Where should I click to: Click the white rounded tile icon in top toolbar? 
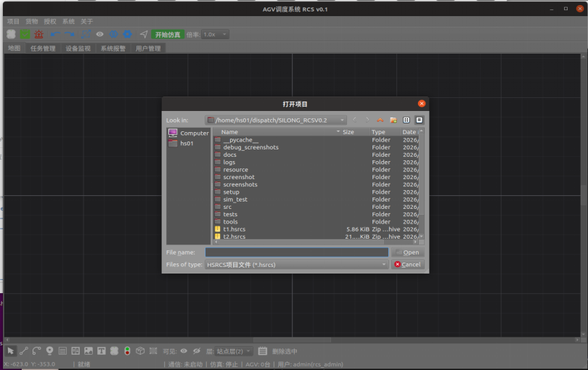click(11, 35)
